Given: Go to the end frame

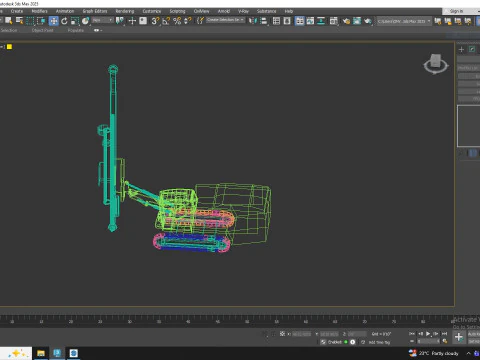Looking at the screenshot, I should 444,333.
